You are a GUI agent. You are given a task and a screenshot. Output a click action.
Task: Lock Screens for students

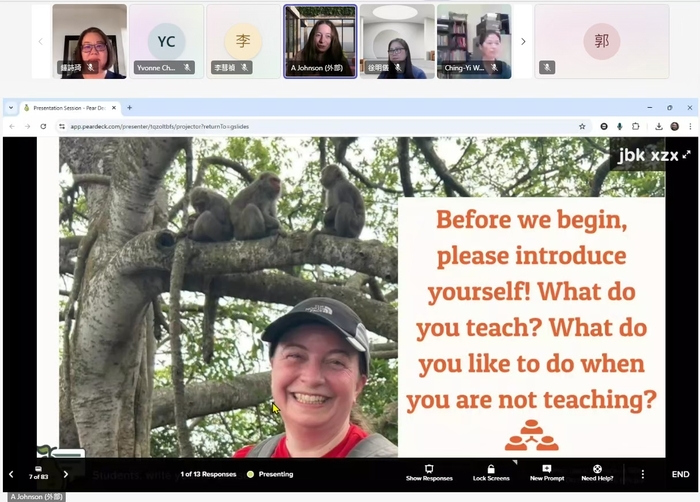[491, 473]
